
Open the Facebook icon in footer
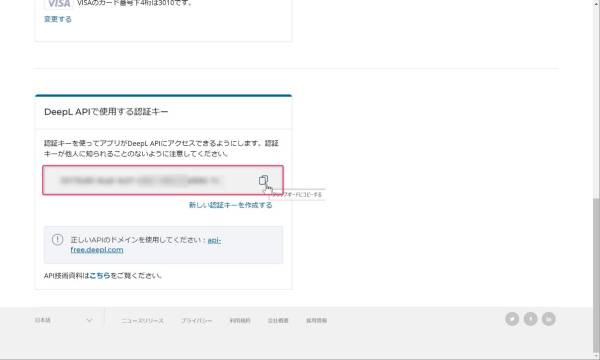[530, 319]
